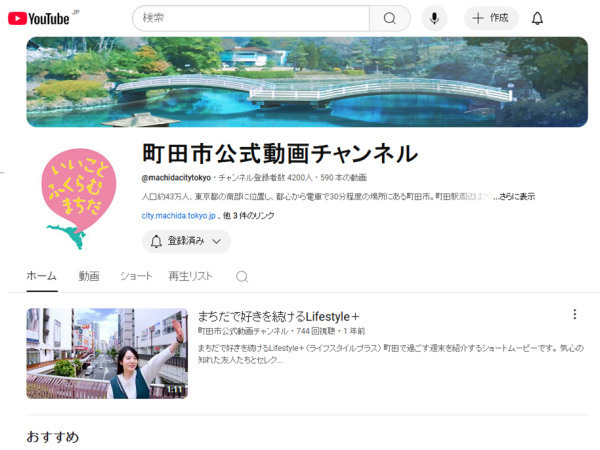
Task: Click the channel banner image
Action: 307,82
